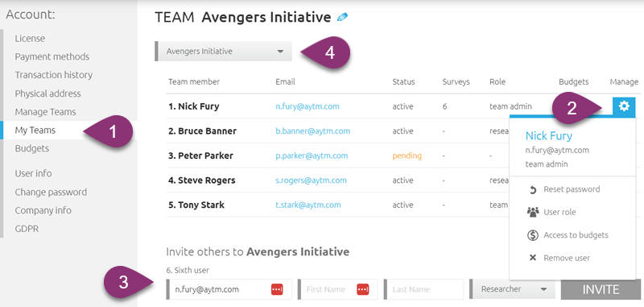This screenshot has height=307, width=644.
Task: Click Nick Fury name in popup header
Action: (549, 136)
